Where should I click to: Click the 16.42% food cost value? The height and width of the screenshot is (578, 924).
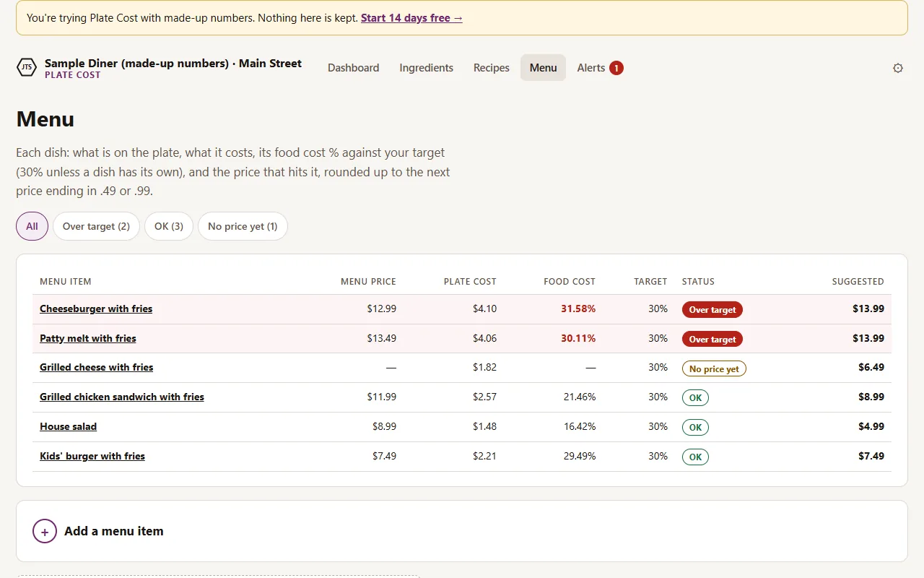(x=580, y=426)
